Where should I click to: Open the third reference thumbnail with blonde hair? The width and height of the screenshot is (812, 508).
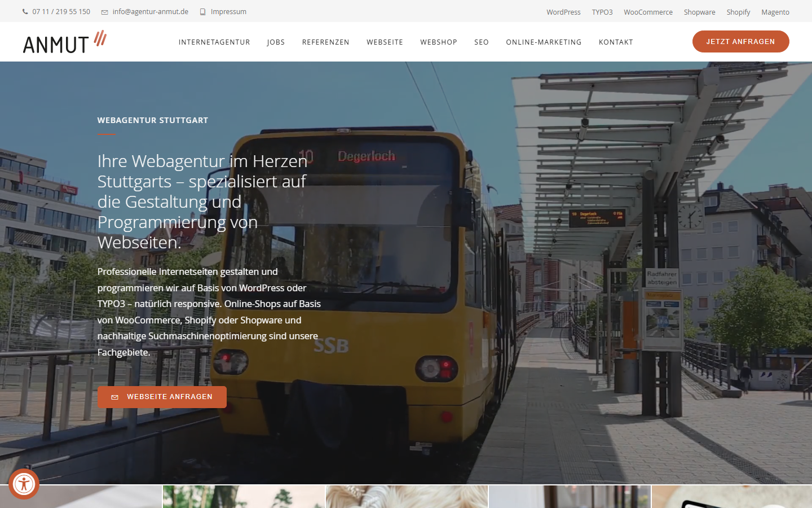[x=407, y=497]
